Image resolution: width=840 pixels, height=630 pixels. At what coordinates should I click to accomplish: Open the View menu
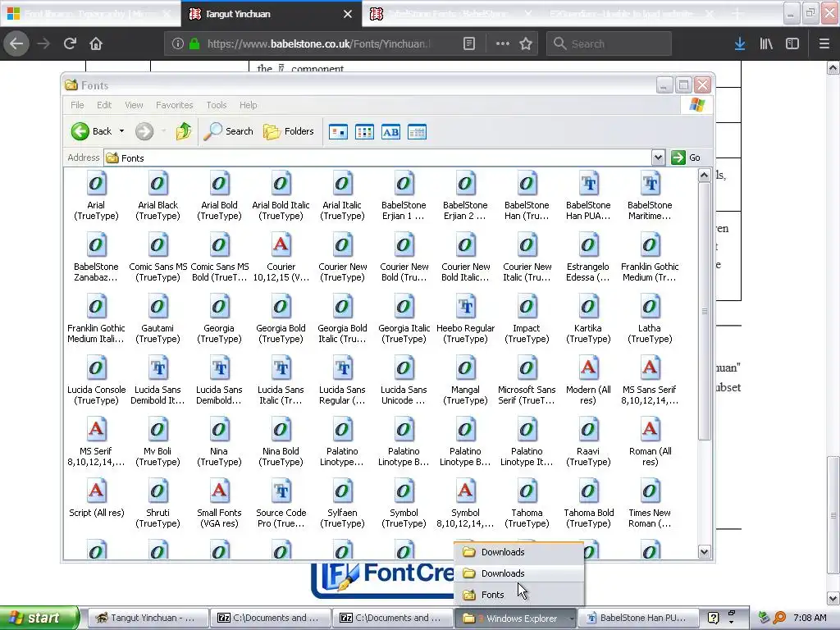[134, 105]
